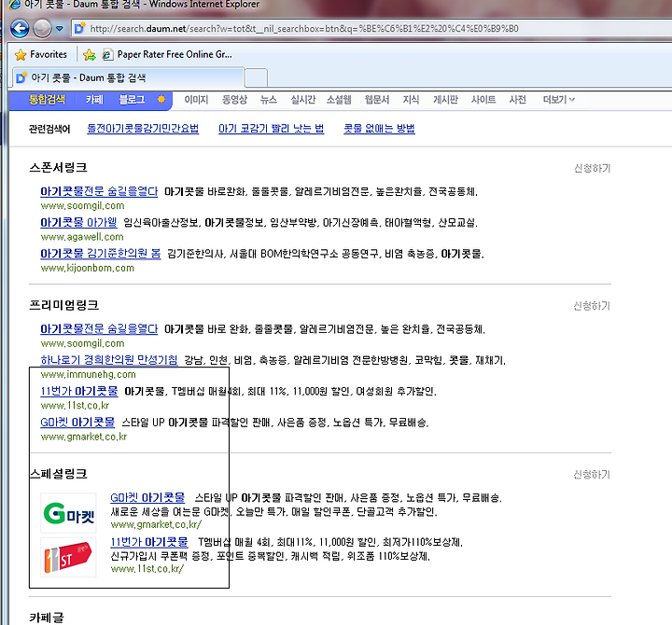The image size is (672, 625).
Task: Click the www.11st.co.kr URL text
Action: pyautogui.click(x=75, y=406)
